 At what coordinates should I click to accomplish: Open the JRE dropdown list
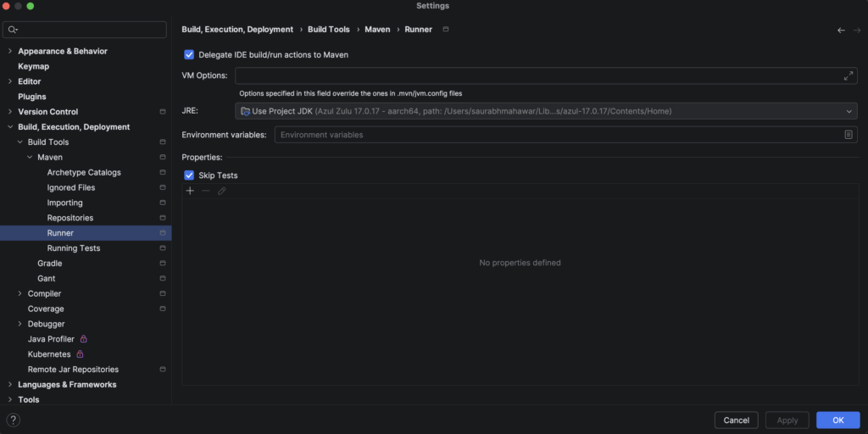coord(849,111)
